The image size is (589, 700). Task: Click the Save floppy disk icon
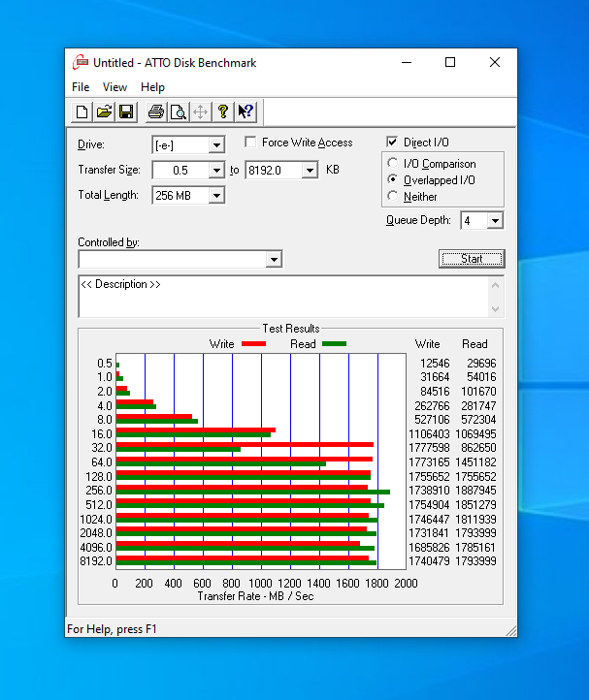pos(126,112)
